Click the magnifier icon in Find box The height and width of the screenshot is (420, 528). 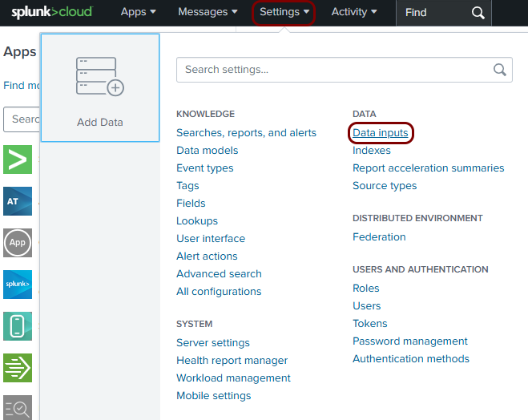point(478,13)
